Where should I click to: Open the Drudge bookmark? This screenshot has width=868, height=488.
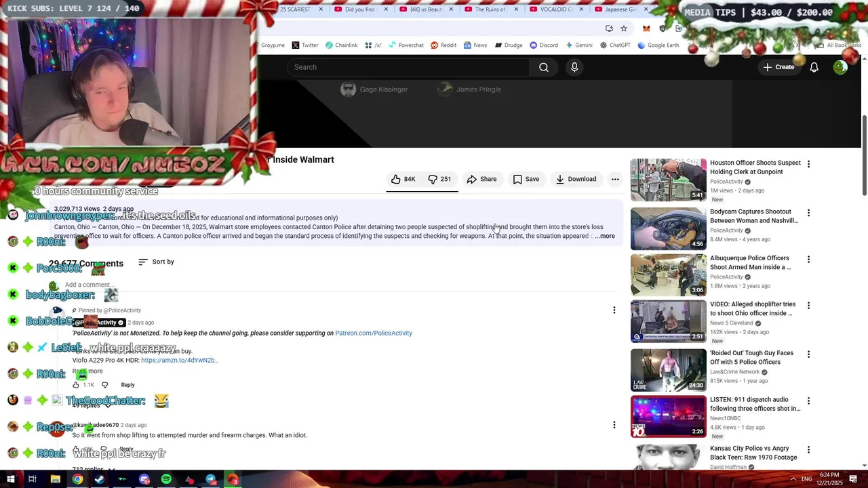pos(509,45)
